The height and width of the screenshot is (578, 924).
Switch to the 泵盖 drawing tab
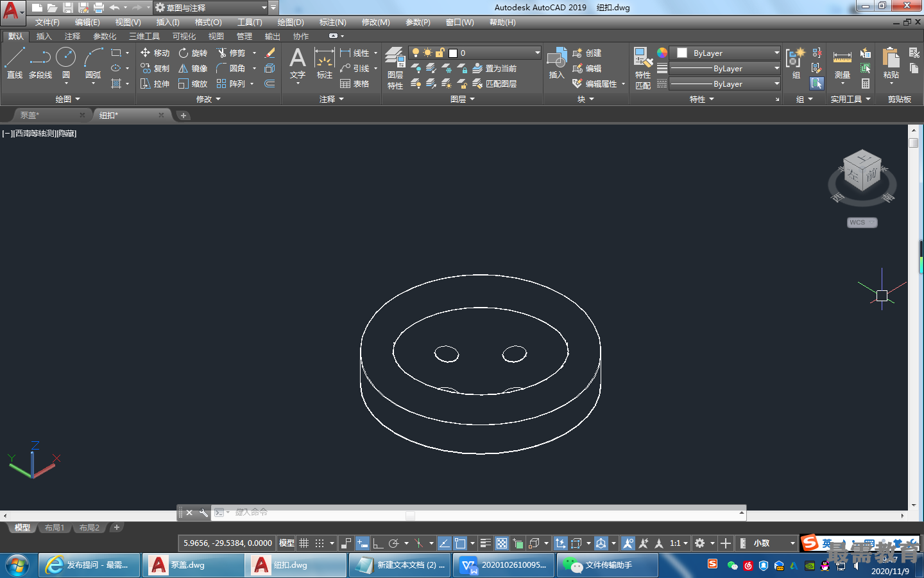[x=51, y=116]
